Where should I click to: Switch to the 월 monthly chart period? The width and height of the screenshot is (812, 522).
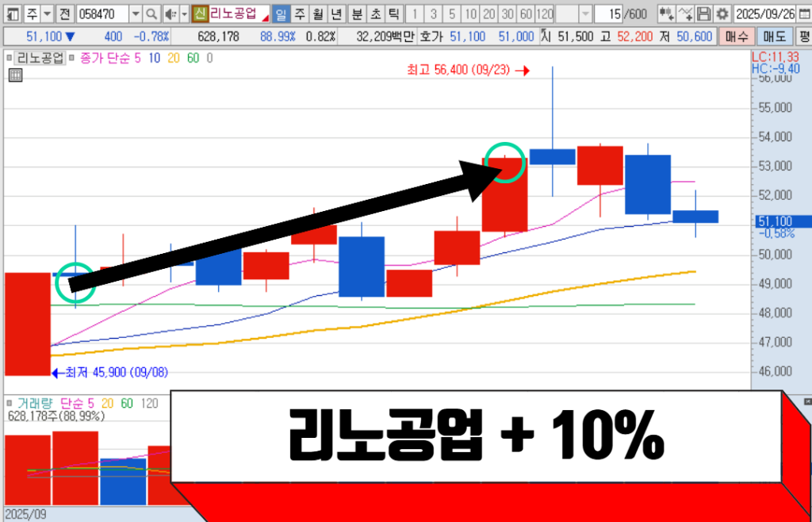click(x=317, y=14)
